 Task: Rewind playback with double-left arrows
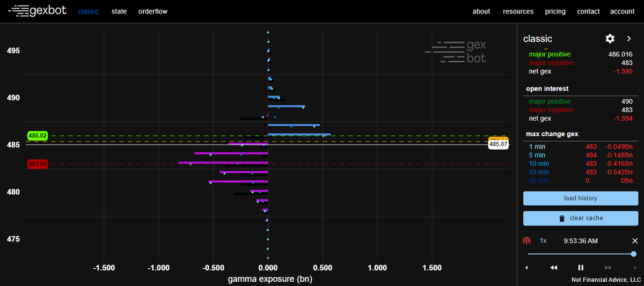(554, 267)
